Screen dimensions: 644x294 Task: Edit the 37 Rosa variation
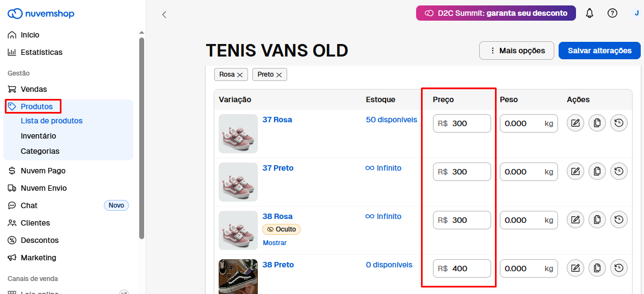(575, 123)
